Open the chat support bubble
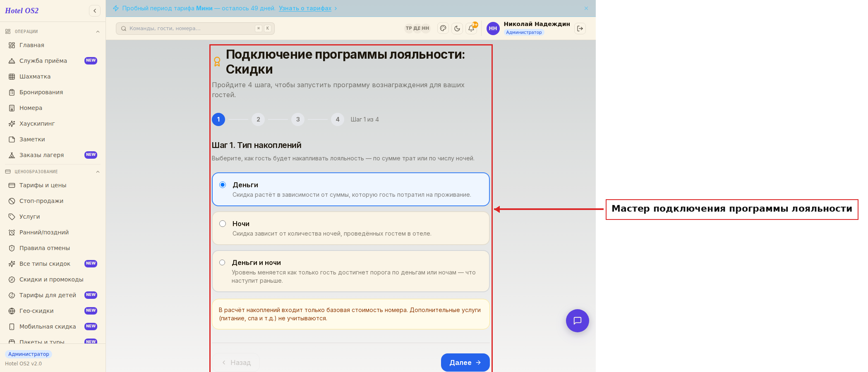The image size is (868, 372). [578, 321]
